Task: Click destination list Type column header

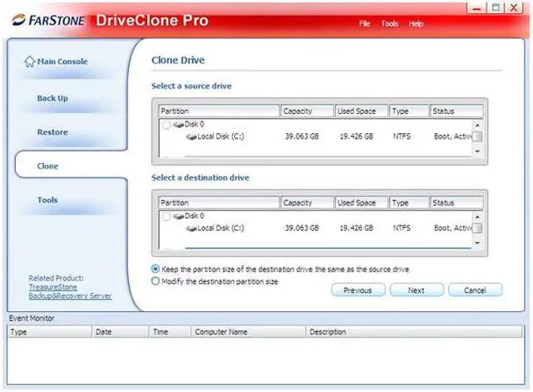Action: point(409,203)
